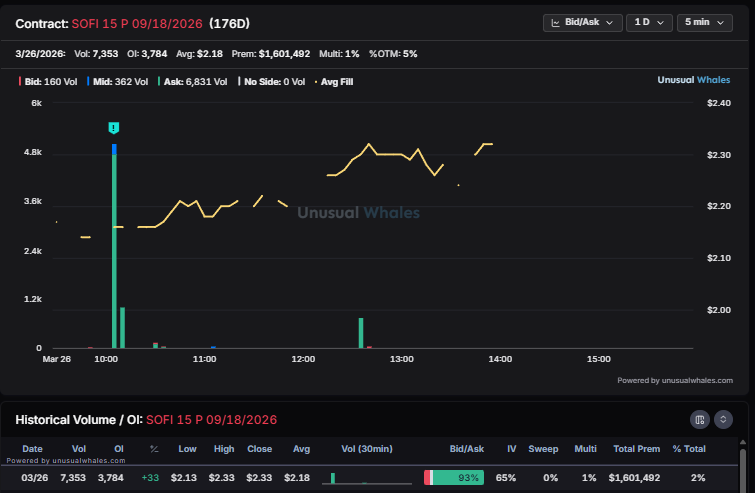Click the percent change column header icon

click(x=153, y=449)
